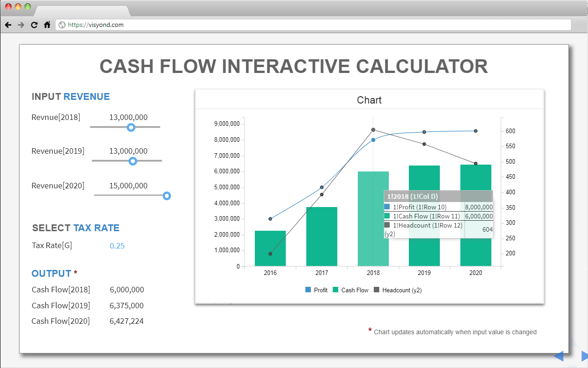Click the Revenue[2020] slider handle

pos(166,196)
